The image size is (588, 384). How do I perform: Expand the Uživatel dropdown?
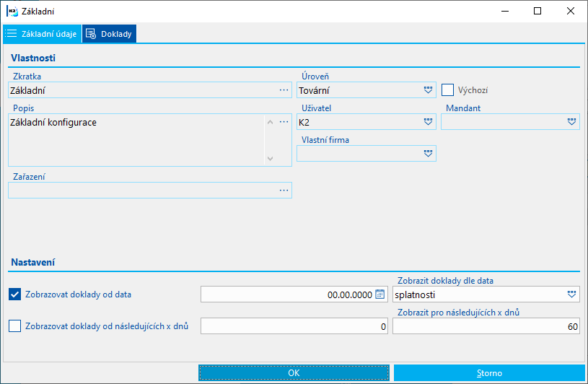pyautogui.click(x=428, y=122)
